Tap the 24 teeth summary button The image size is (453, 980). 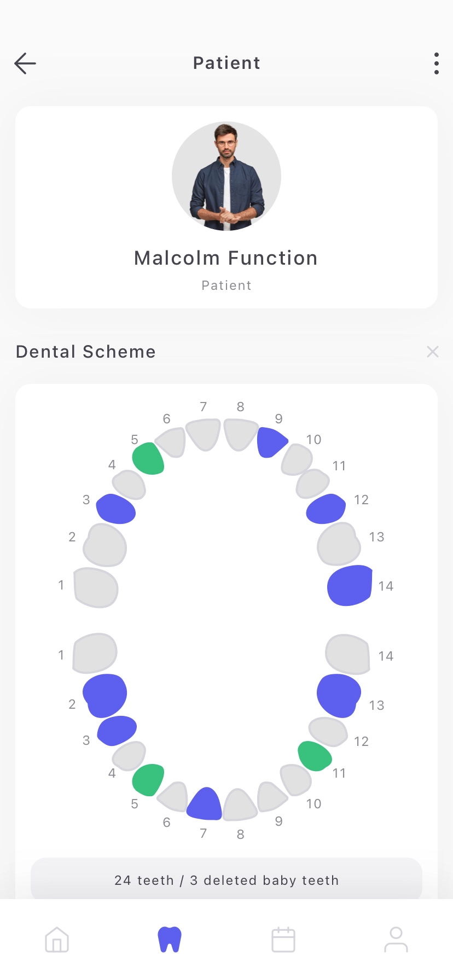tap(226, 880)
